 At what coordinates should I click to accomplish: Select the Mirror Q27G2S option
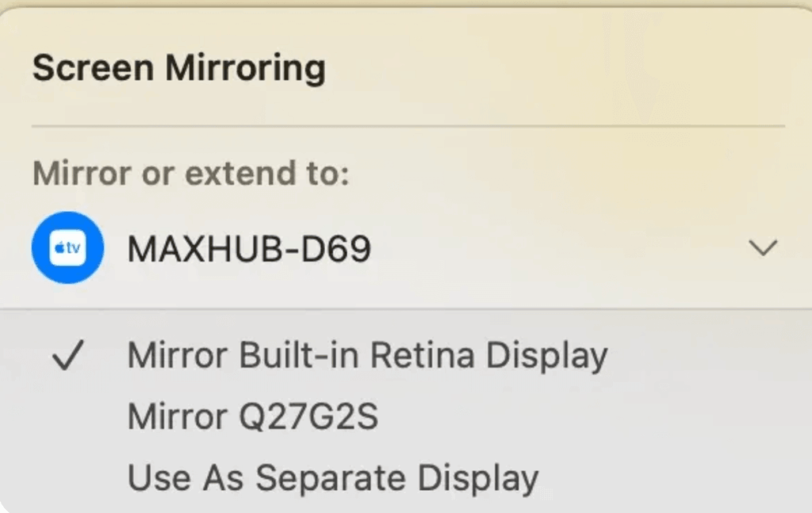(x=253, y=416)
